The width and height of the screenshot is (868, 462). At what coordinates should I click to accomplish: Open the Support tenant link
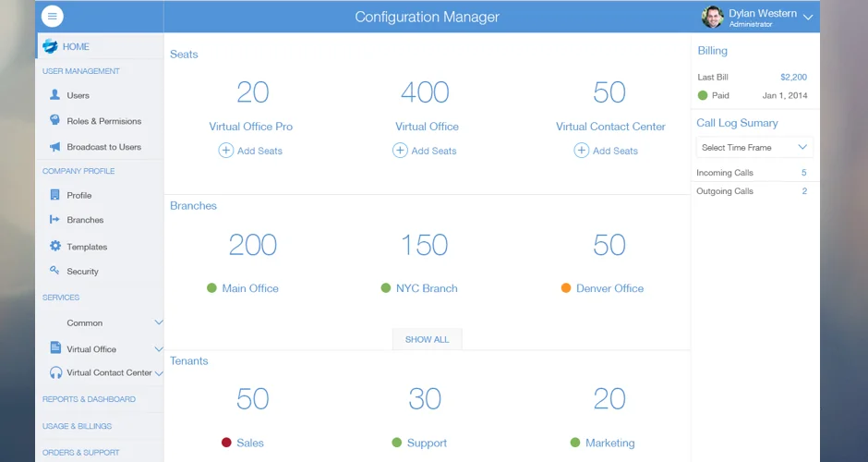(427, 443)
